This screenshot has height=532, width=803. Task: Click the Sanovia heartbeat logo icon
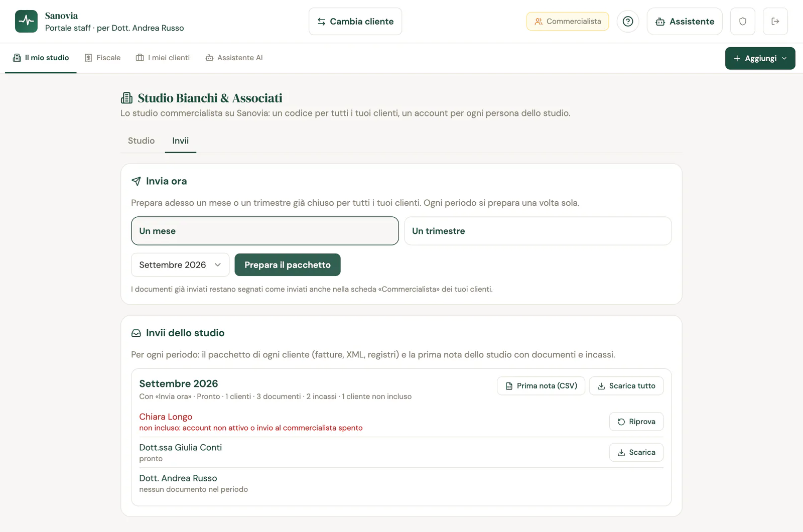pos(26,21)
